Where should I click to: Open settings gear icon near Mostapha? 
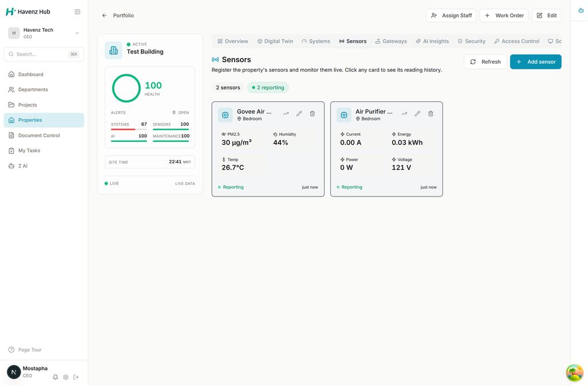click(65, 377)
